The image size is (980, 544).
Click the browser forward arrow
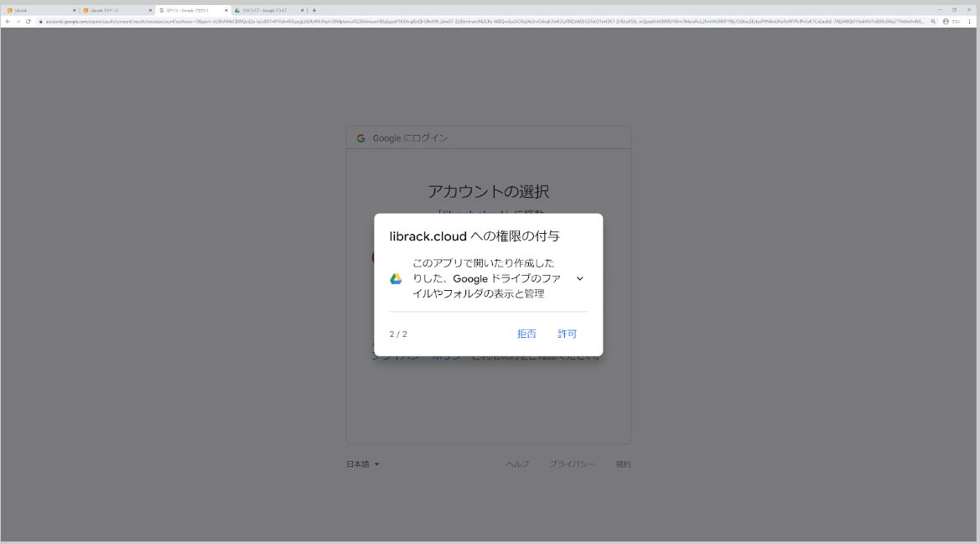pyautogui.click(x=18, y=20)
